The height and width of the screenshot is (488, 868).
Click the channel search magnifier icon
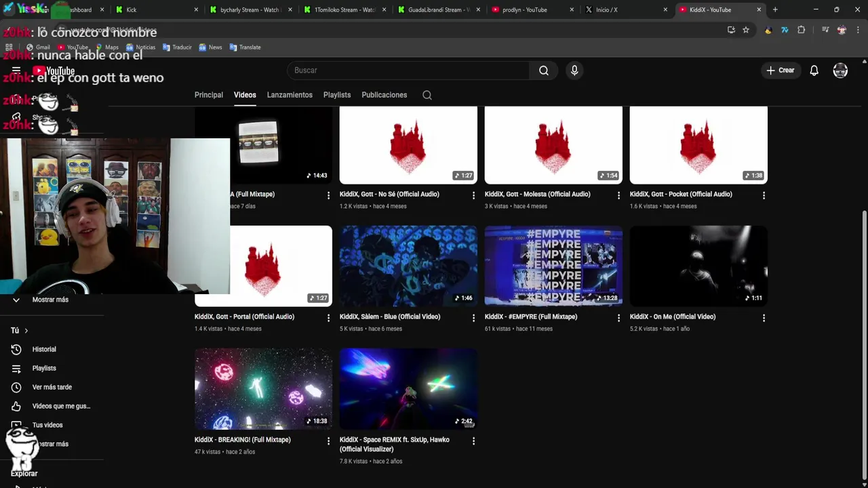pyautogui.click(x=427, y=95)
